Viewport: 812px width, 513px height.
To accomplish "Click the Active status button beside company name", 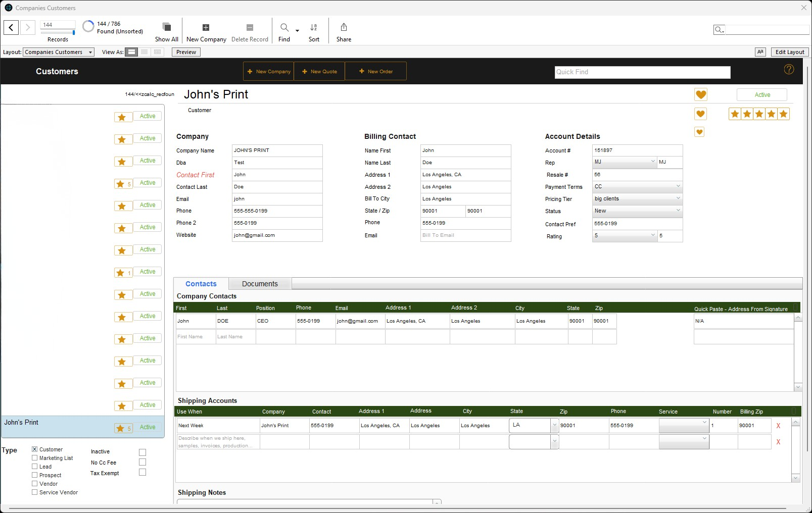I will coord(762,95).
